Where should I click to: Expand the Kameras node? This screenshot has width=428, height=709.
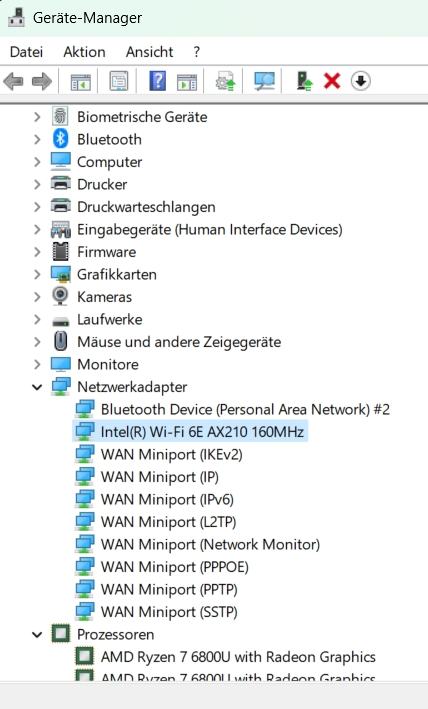(38, 297)
